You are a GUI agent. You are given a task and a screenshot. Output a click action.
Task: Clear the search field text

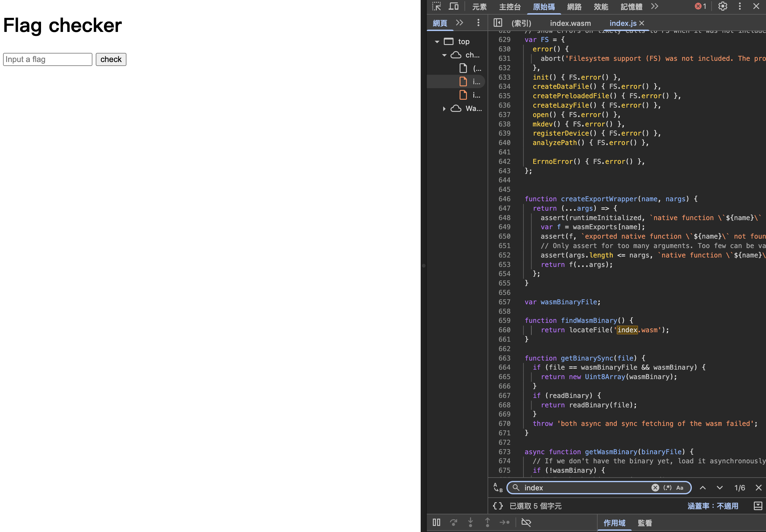[x=655, y=487]
